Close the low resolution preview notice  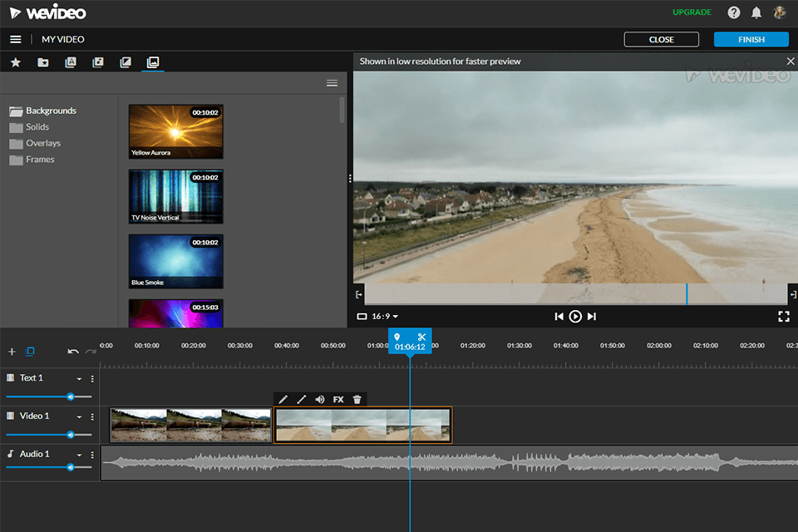pyautogui.click(x=790, y=61)
